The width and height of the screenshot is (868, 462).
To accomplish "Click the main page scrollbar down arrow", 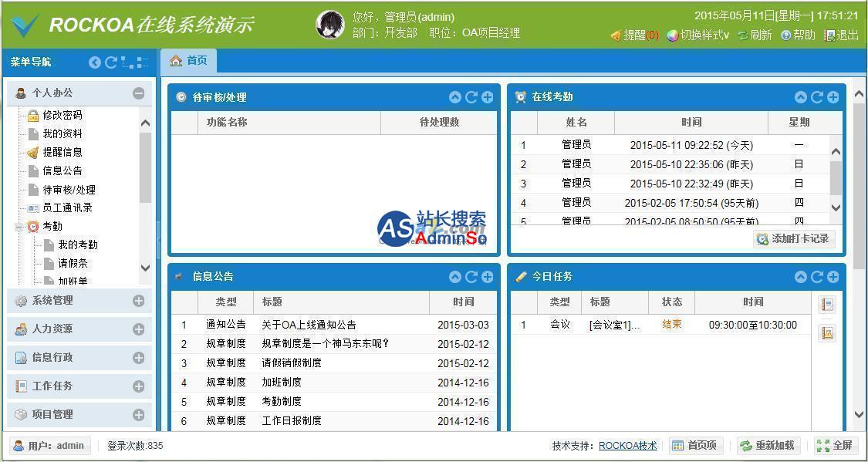I will (859, 414).
